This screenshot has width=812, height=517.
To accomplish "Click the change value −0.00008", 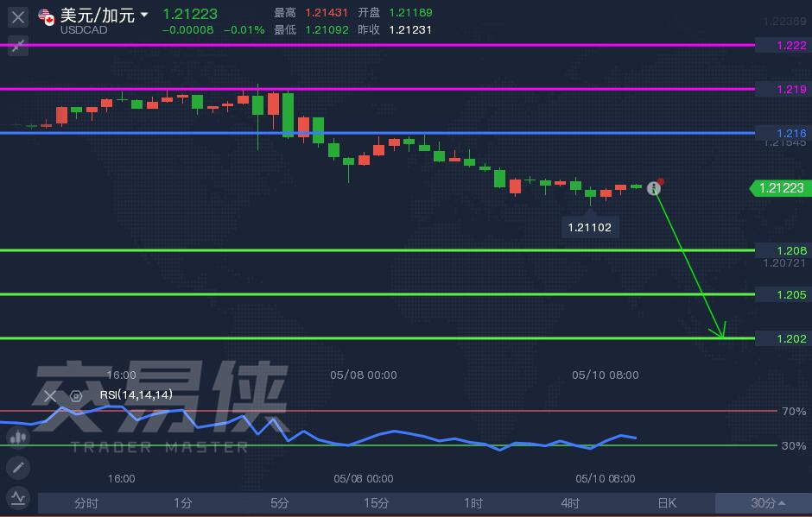I will 188,30.
